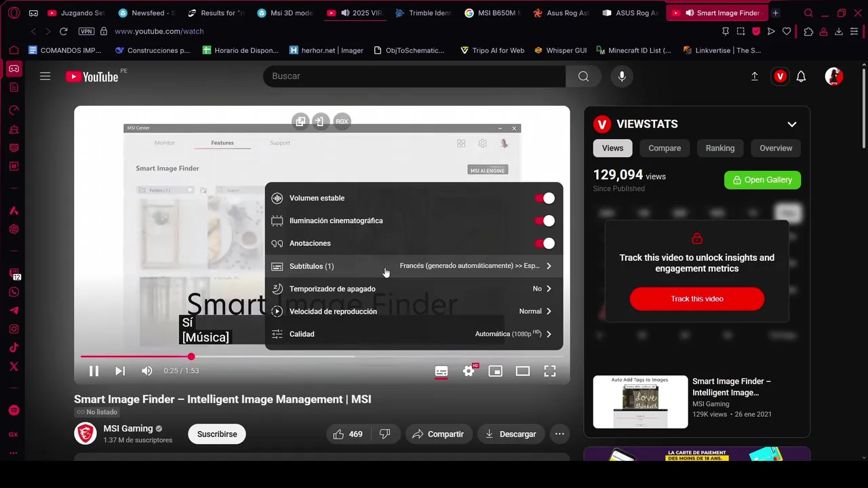Select the Views tab in ViewStats
This screenshot has height=488, width=868.
(x=612, y=148)
